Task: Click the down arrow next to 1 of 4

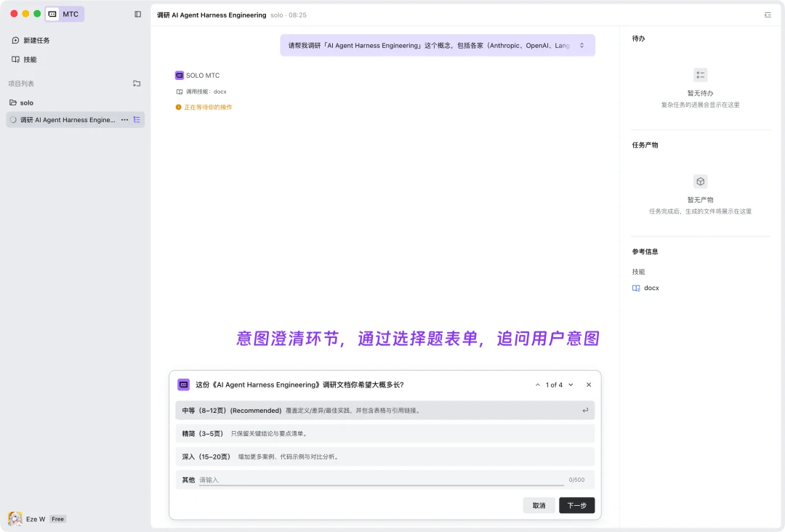Action: [571, 384]
